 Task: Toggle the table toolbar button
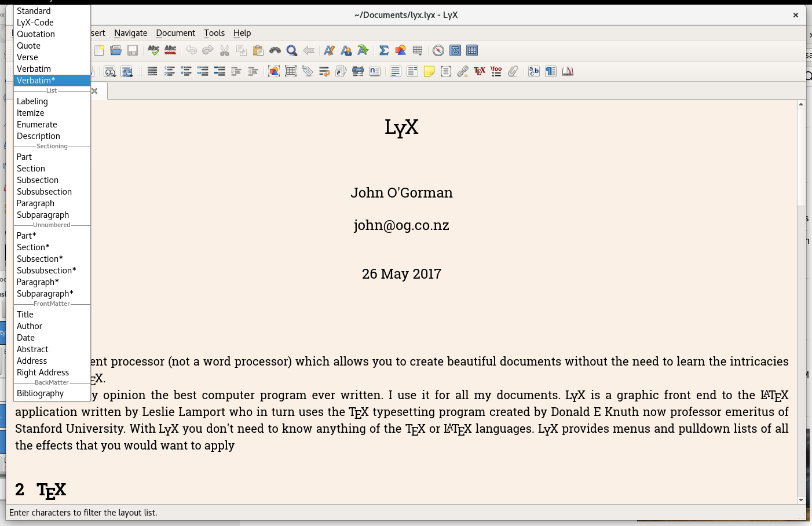472,50
